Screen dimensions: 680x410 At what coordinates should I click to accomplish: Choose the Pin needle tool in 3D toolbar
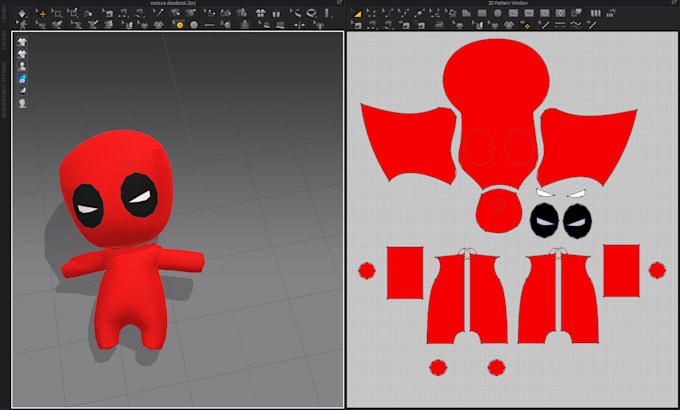click(159, 13)
